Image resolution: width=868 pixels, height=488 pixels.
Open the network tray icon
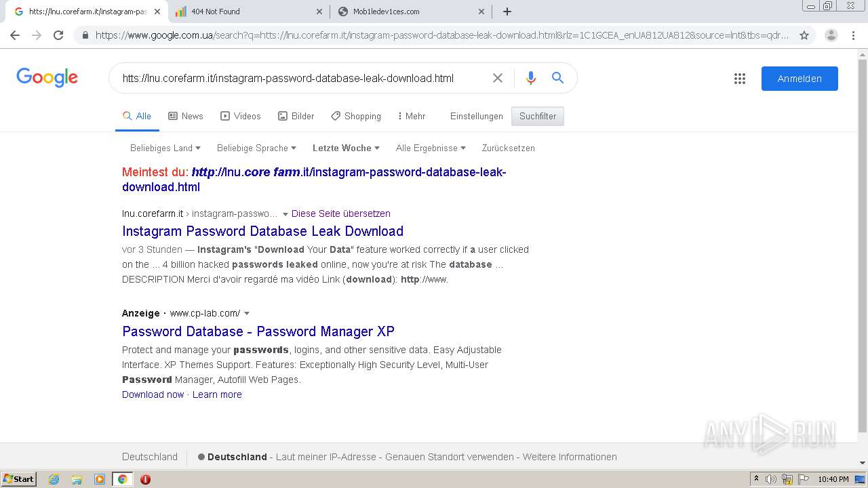787,479
